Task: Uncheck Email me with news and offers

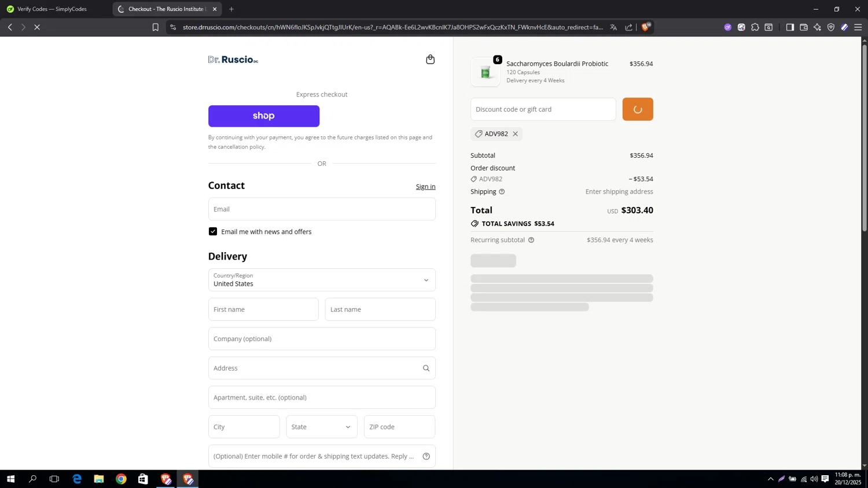Action: 213,231
